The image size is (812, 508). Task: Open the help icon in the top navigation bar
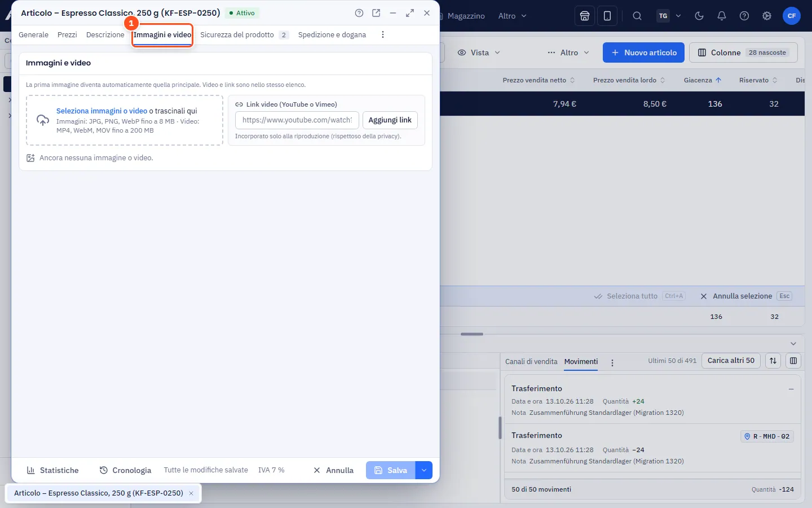pos(744,16)
